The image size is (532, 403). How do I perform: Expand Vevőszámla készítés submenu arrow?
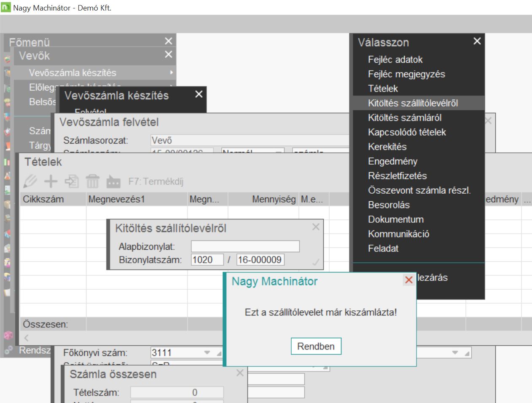coord(171,73)
